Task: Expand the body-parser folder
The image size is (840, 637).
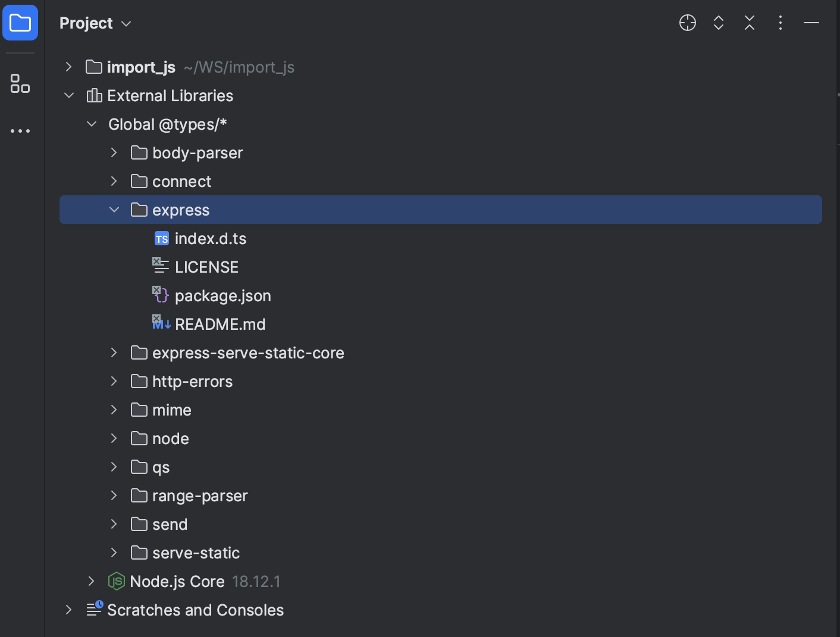Action: click(114, 152)
